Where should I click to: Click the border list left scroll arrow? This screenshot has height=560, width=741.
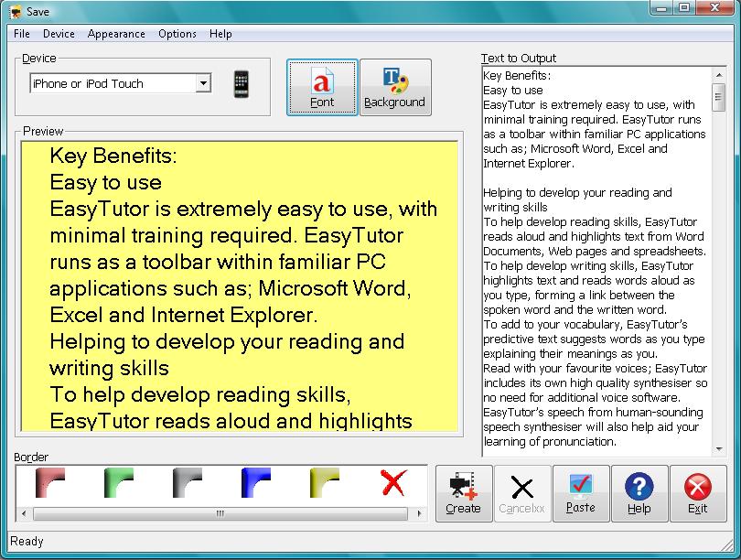click(24, 513)
